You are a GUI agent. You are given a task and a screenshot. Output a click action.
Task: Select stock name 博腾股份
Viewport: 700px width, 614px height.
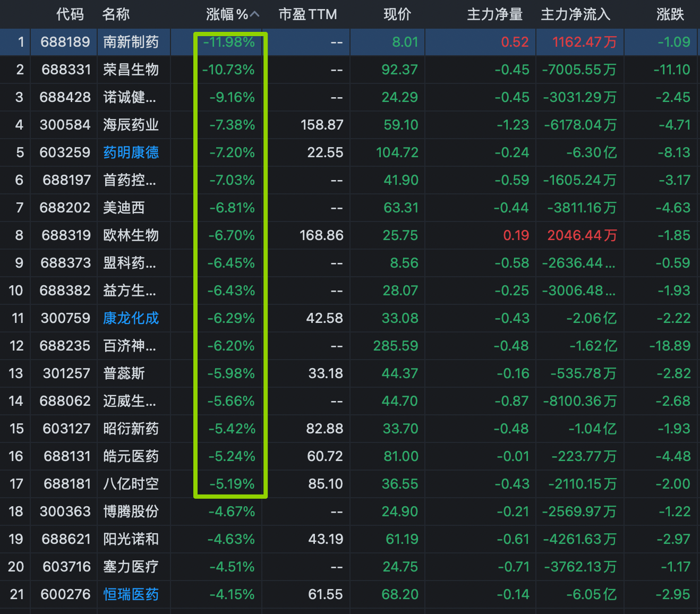click(131, 511)
